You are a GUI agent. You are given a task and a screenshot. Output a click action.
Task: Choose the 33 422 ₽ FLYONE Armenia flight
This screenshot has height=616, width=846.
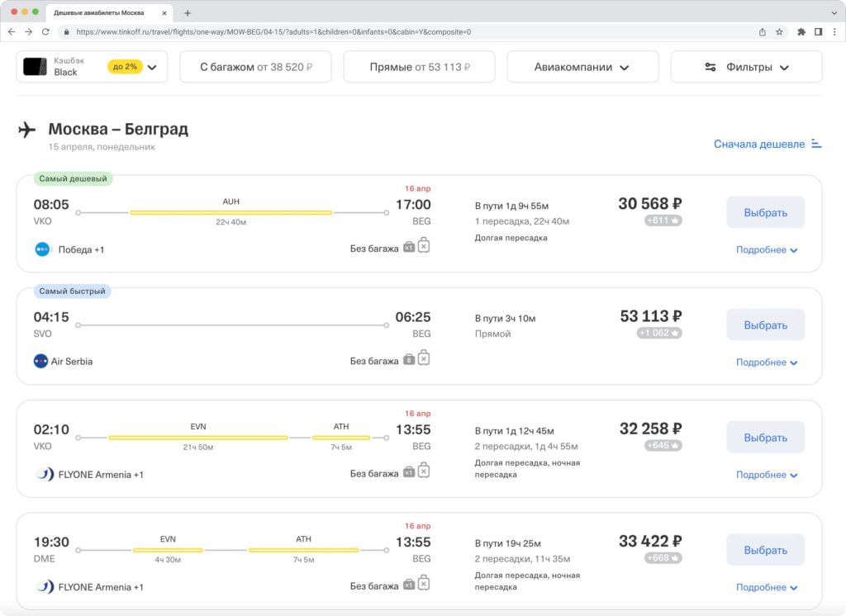(x=766, y=550)
